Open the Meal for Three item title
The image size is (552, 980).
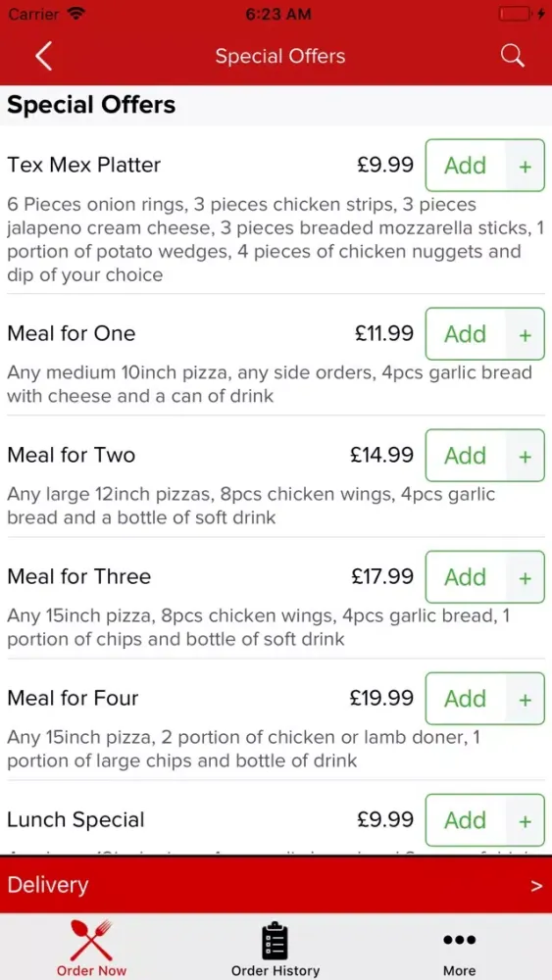click(78, 576)
